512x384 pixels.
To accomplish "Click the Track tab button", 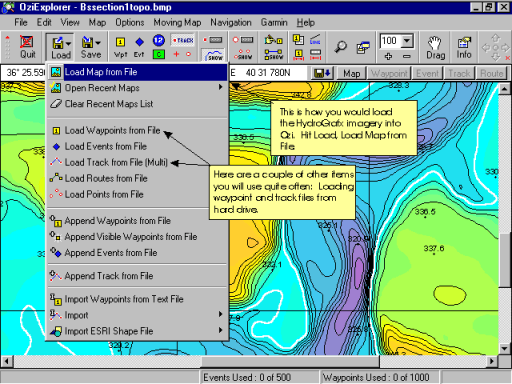I will [x=459, y=73].
